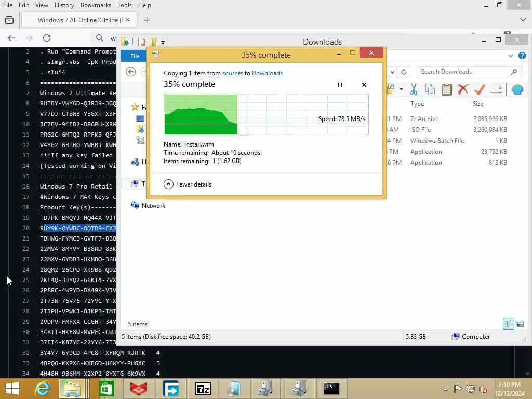532x399 pixels.
Task: Open 7-Zip from the taskbar
Action: [x=203, y=389]
